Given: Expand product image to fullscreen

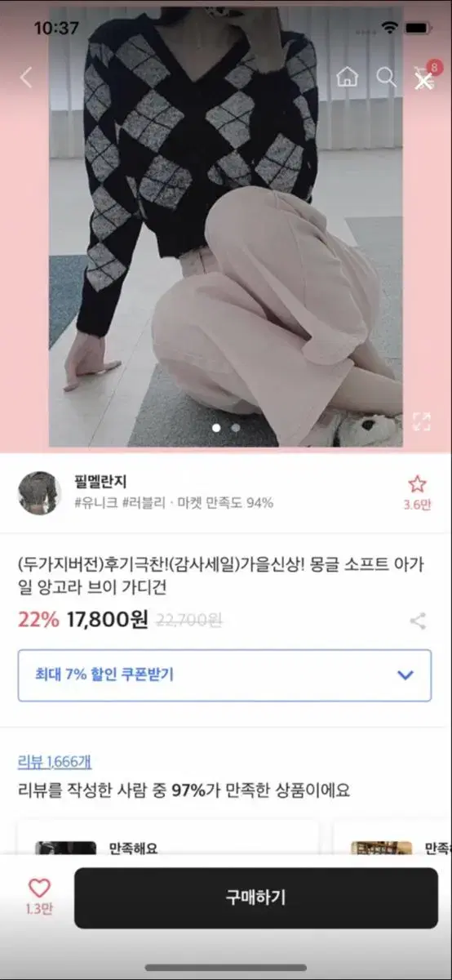Looking at the screenshot, I should coord(421,421).
